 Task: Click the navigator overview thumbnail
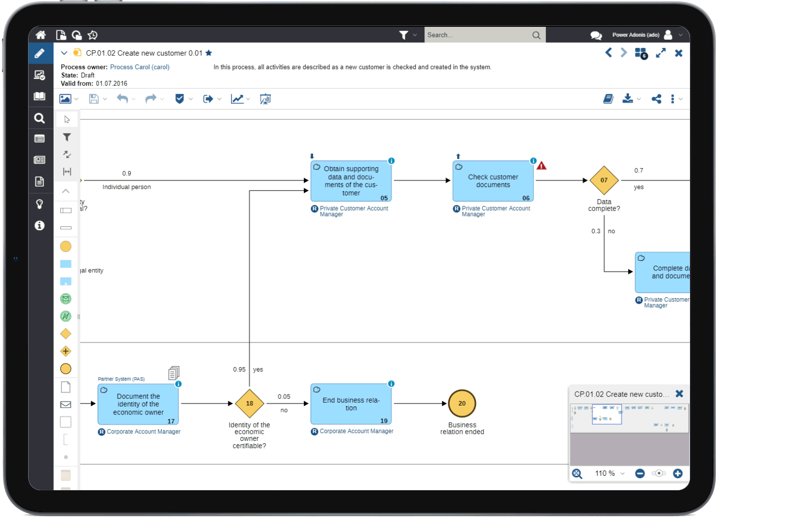click(x=629, y=418)
